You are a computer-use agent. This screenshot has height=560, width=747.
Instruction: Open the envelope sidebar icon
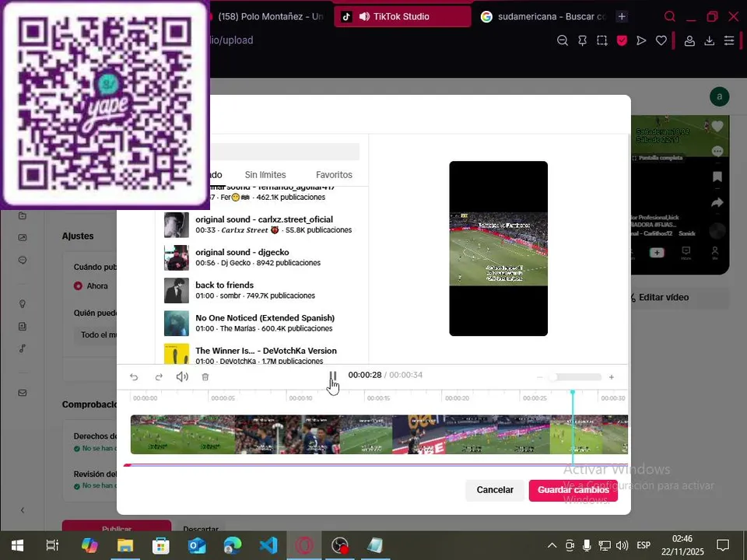tap(23, 393)
